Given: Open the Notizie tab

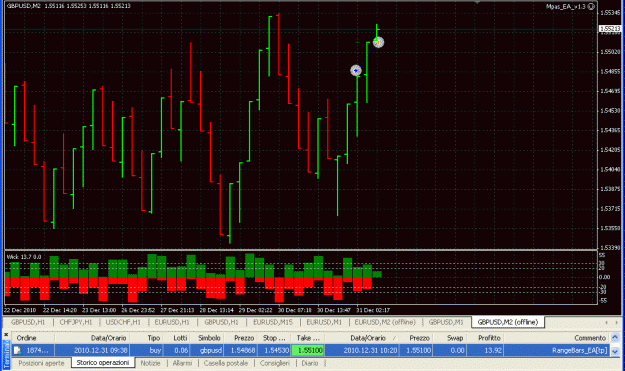Looking at the screenshot, I should [150, 363].
